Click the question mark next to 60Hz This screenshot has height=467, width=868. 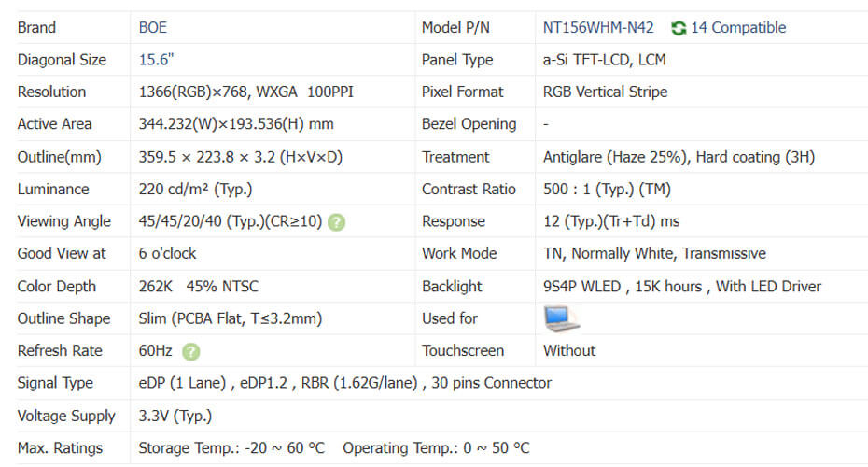click(191, 351)
